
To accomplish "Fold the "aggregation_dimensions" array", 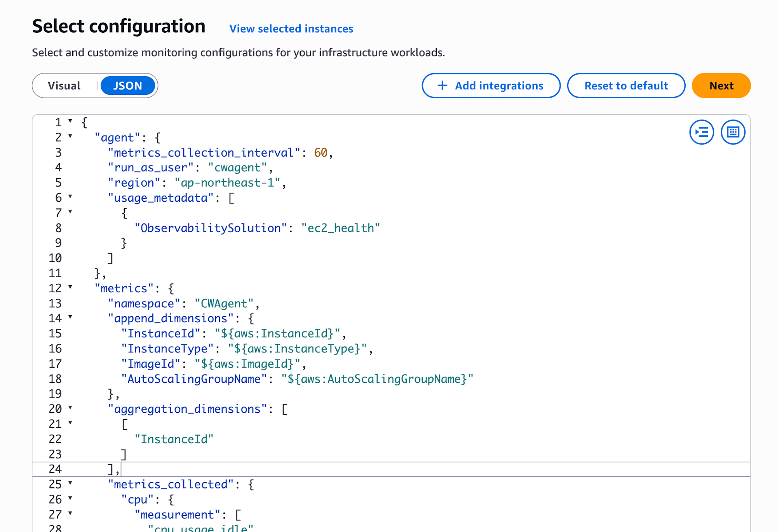I will click(70, 408).
